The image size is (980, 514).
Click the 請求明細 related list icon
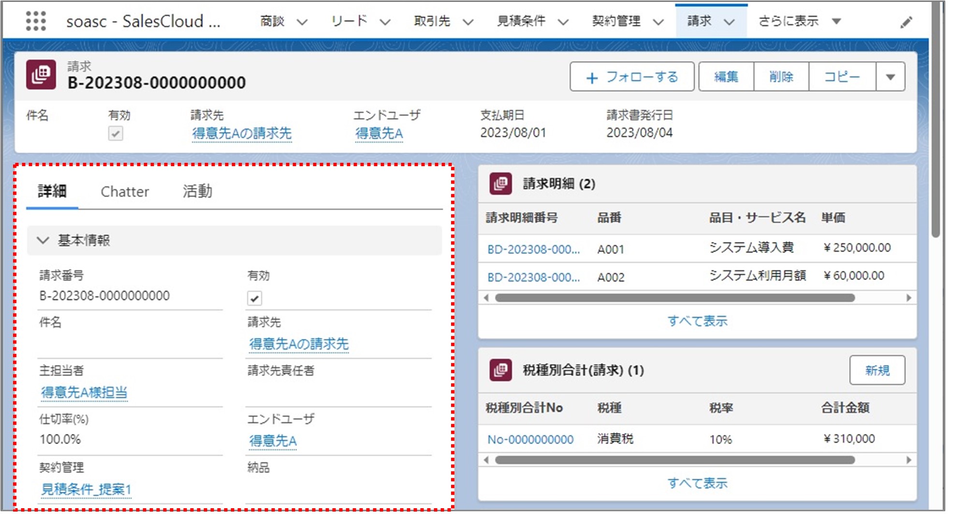[x=500, y=184]
